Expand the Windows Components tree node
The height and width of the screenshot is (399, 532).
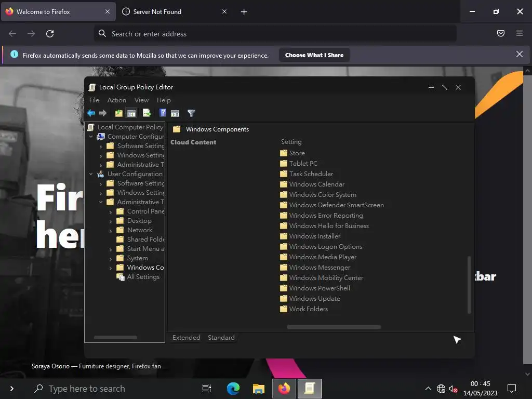111,268
